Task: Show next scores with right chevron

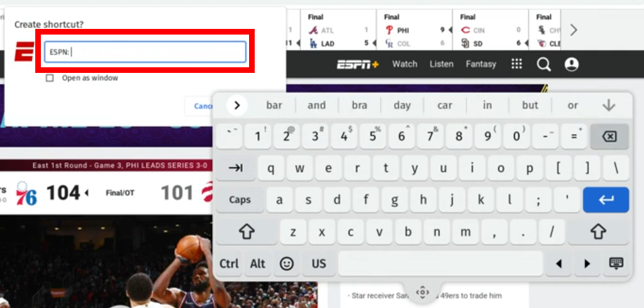Action: click(574, 30)
